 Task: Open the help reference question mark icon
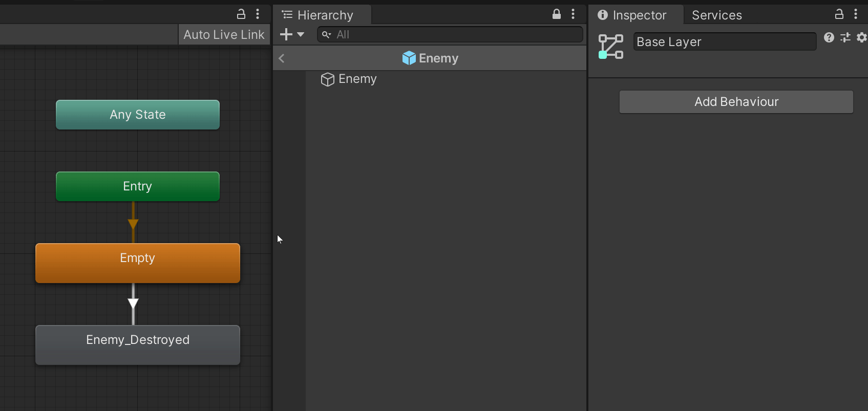829,37
